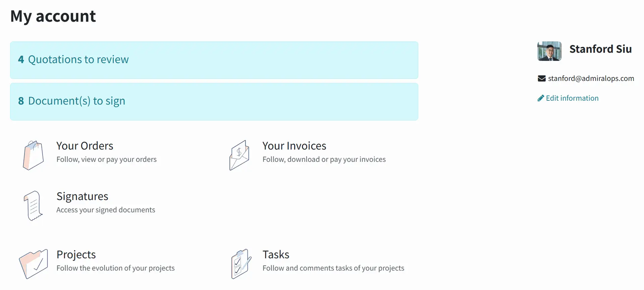Click "Follow, download or pay your invoices" text
Image resolution: width=644 pixels, height=290 pixels.
pos(324,159)
